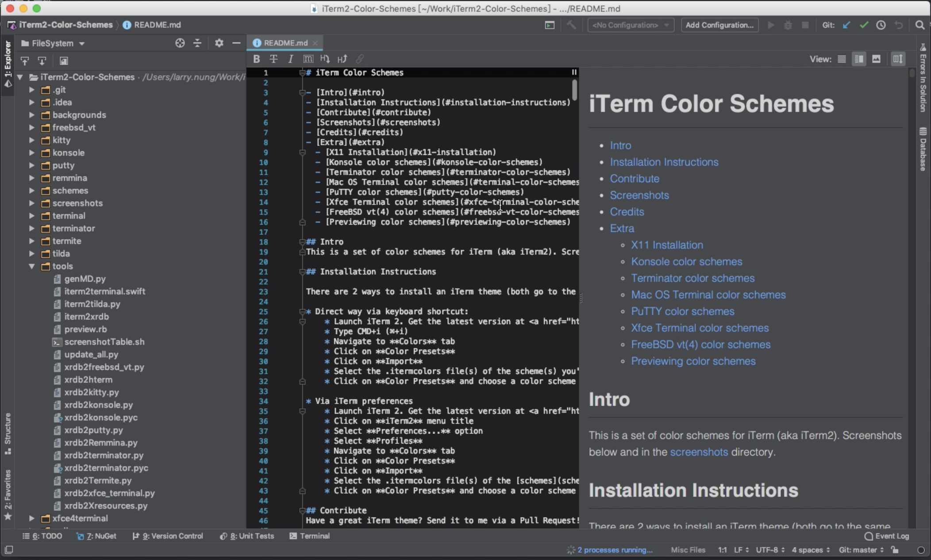Viewport: 931px width, 560px height.
Task: Commit changes with the green checkmark
Action: click(864, 25)
